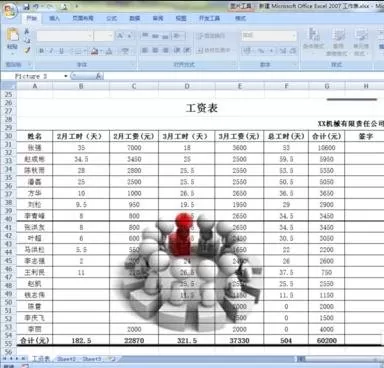Copy the selection with the Copy icon
Viewport: 384px width, 368px height.
(27, 41)
